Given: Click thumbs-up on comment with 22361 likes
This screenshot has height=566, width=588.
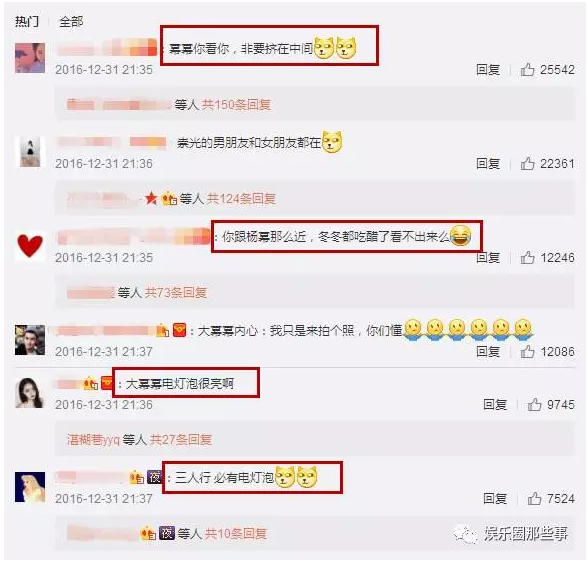Looking at the screenshot, I should pos(527,164).
